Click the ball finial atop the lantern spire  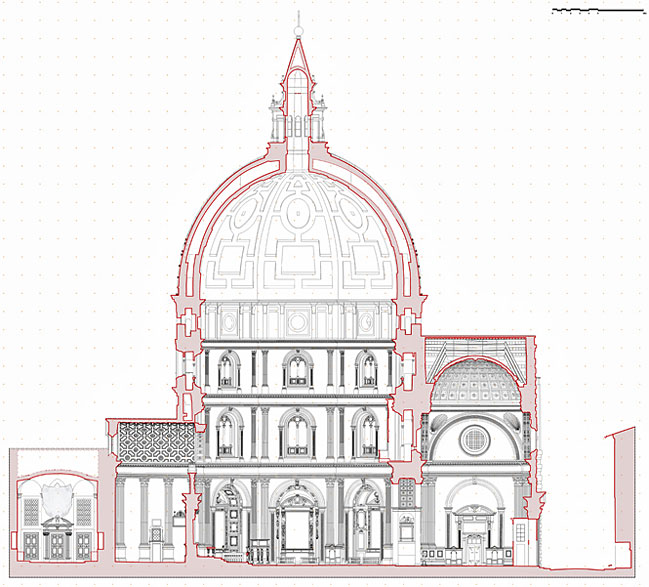coord(297,15)
